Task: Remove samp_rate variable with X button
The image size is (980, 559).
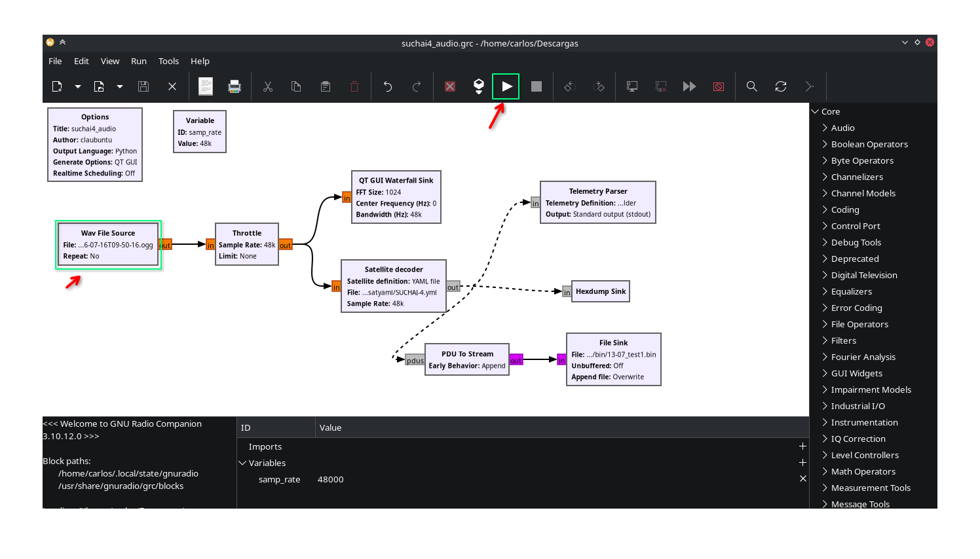Action: (x=802, y=479)
